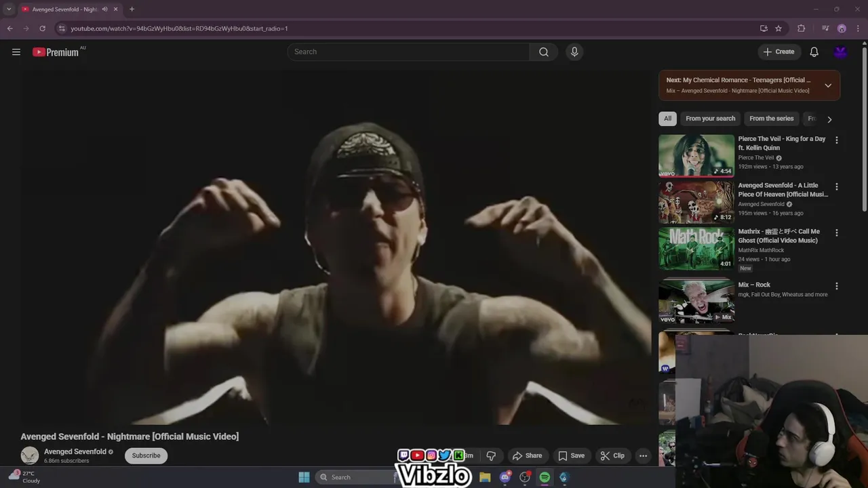View site information in address bar
Image resolution: width=868 pixels, height=488 pixels.
[x=62, y=28]
